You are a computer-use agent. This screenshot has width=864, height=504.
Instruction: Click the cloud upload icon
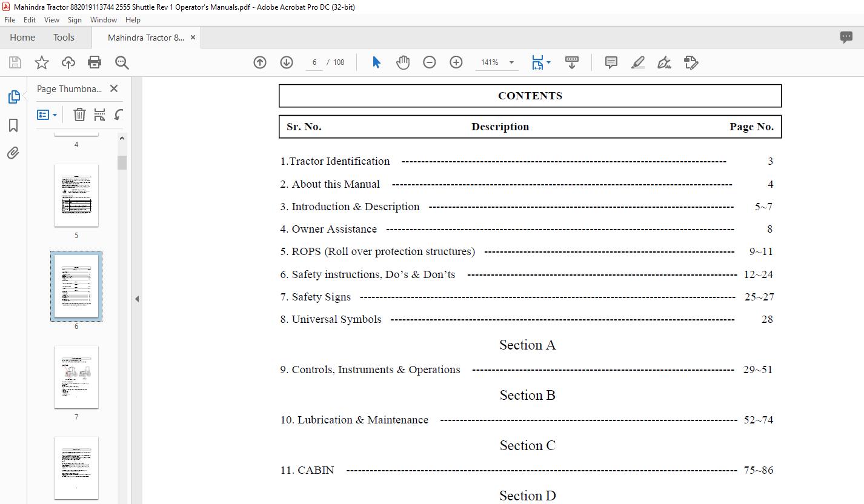[x=68, y=62]
